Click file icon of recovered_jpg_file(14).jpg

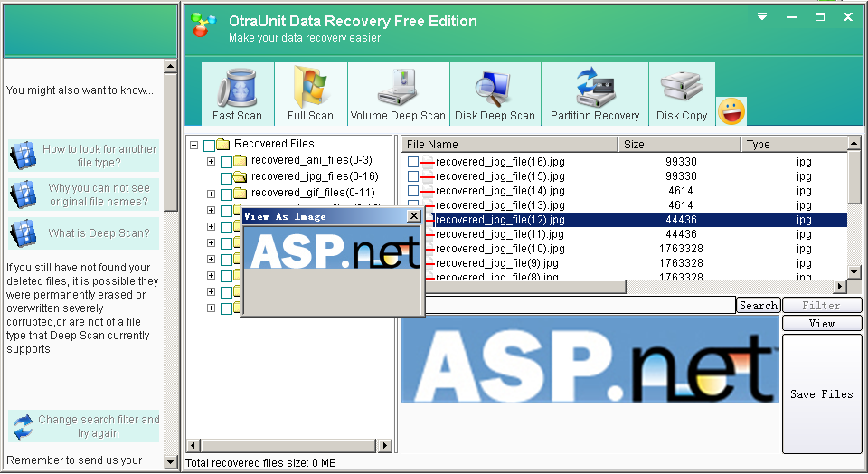(x=428, y=191)
